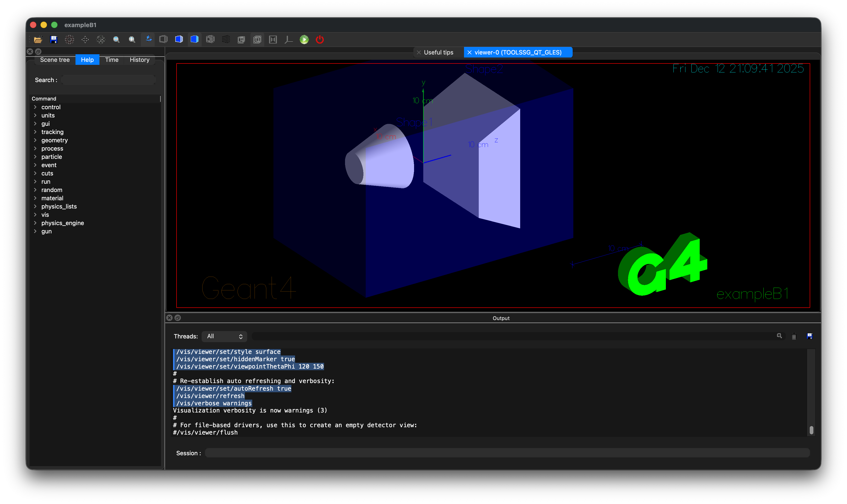
Task: Open the Threads All dropdown
Action: [x=224, y=336]
